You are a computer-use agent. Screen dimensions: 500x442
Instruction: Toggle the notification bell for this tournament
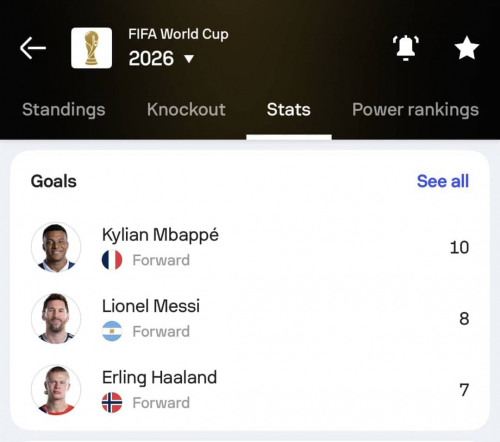pyautogui.click(x=406, y=48)
